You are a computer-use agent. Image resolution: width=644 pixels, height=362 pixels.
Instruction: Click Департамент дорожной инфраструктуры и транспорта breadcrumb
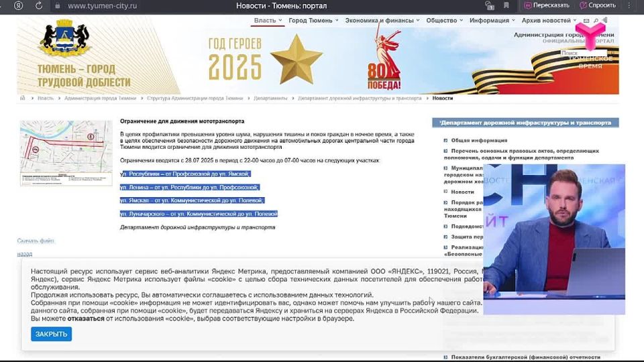click(360, 99)
